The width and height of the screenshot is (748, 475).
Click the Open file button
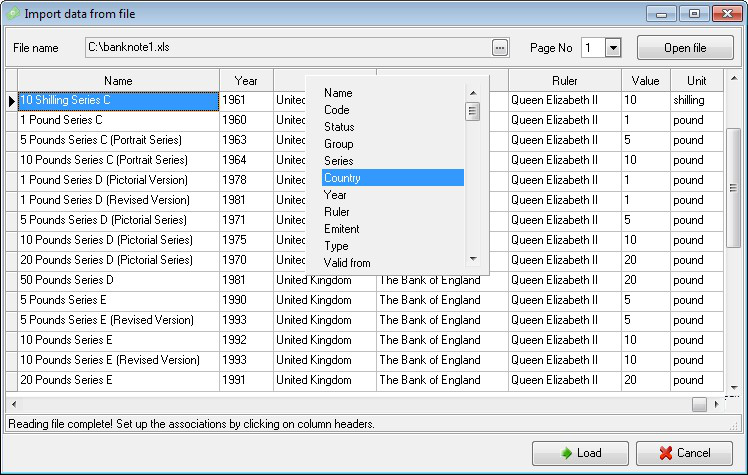click(x=685, y=48)
